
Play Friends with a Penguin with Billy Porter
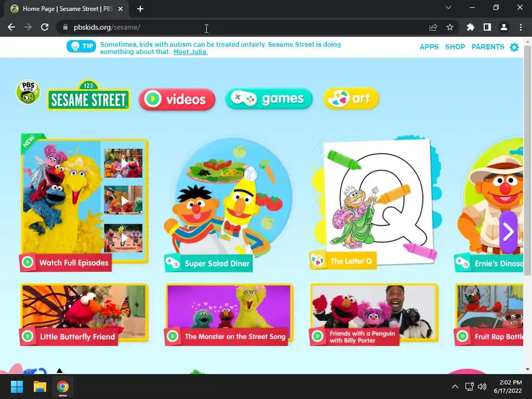point(374,314)
